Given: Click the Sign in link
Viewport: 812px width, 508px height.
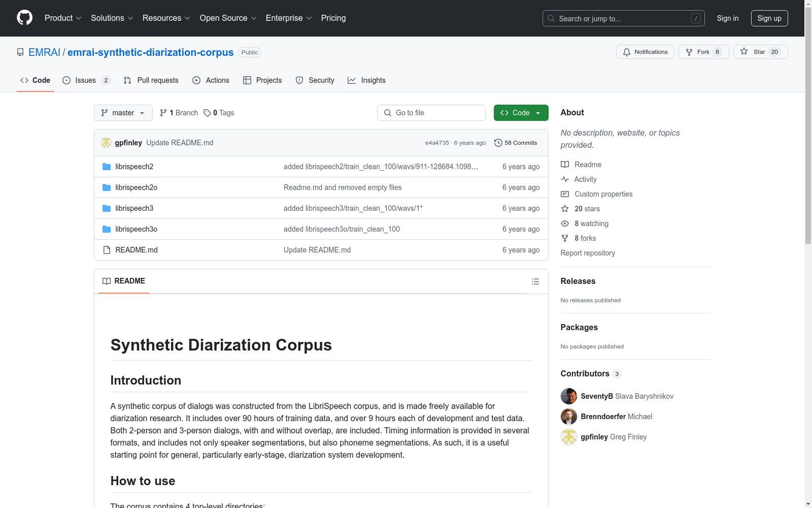Looking at the screenshot, I should [x=728, y=18].
